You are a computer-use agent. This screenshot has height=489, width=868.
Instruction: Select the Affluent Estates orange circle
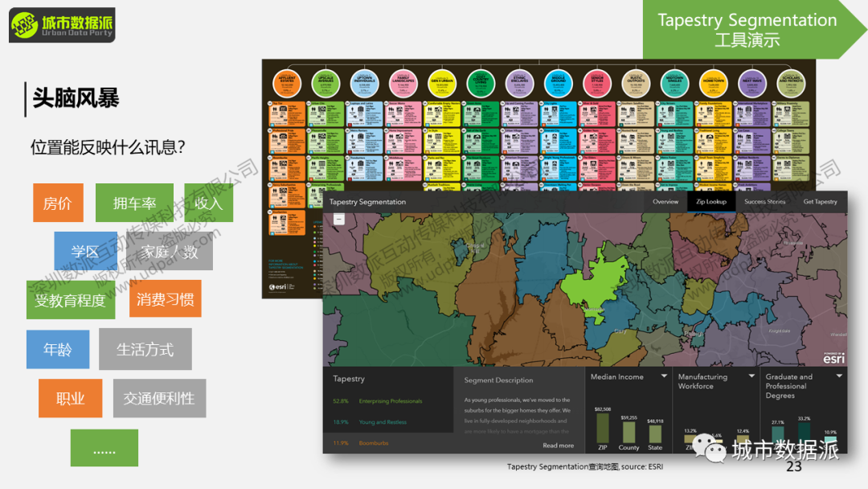click(x=287, y=83)
